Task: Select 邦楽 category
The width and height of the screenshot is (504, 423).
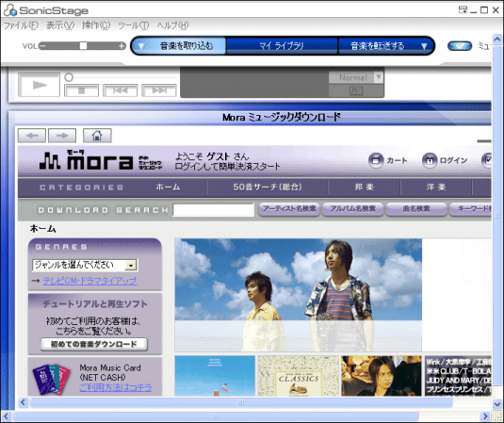Action: coord(365,187)
